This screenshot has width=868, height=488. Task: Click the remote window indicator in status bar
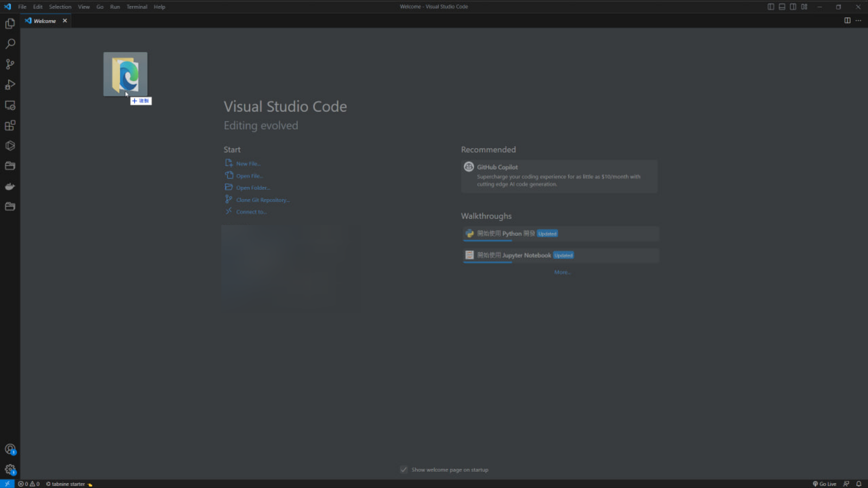point(7,484)
